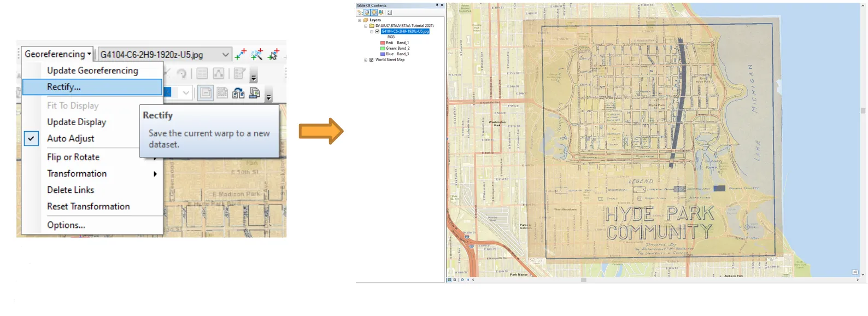Click the Select Link cursor tool
The width and height of the screenshot is (868, 316).
pos(274,54)
